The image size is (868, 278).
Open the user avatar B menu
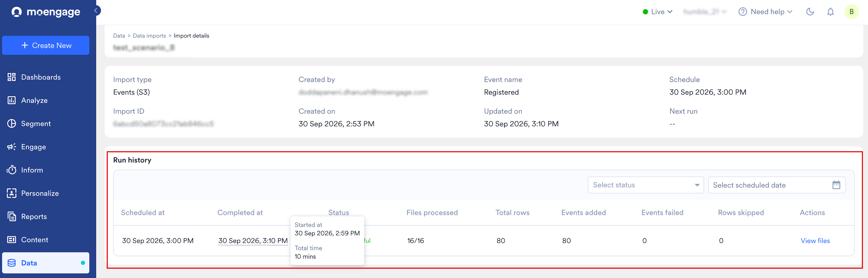tap(852, 12)
